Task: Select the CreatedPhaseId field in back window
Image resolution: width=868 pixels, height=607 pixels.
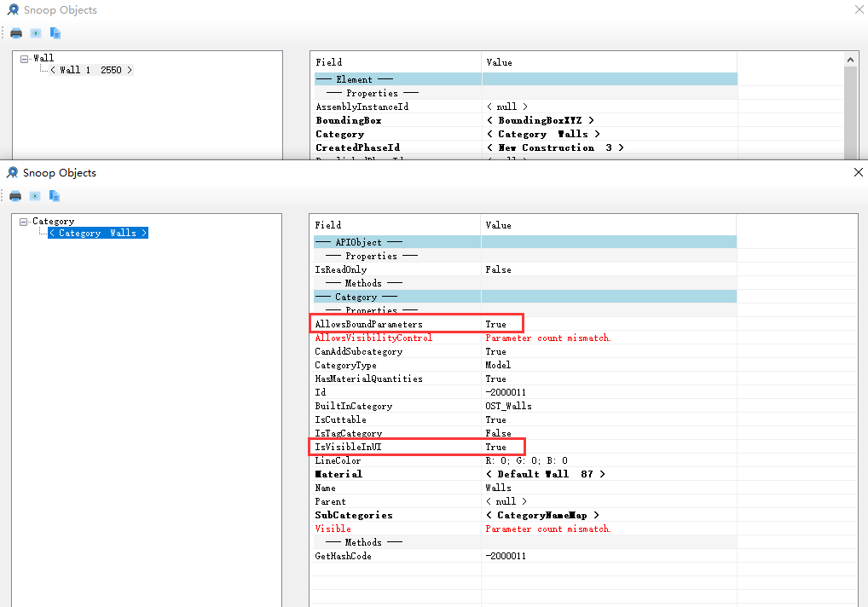Action: (357, 147)
